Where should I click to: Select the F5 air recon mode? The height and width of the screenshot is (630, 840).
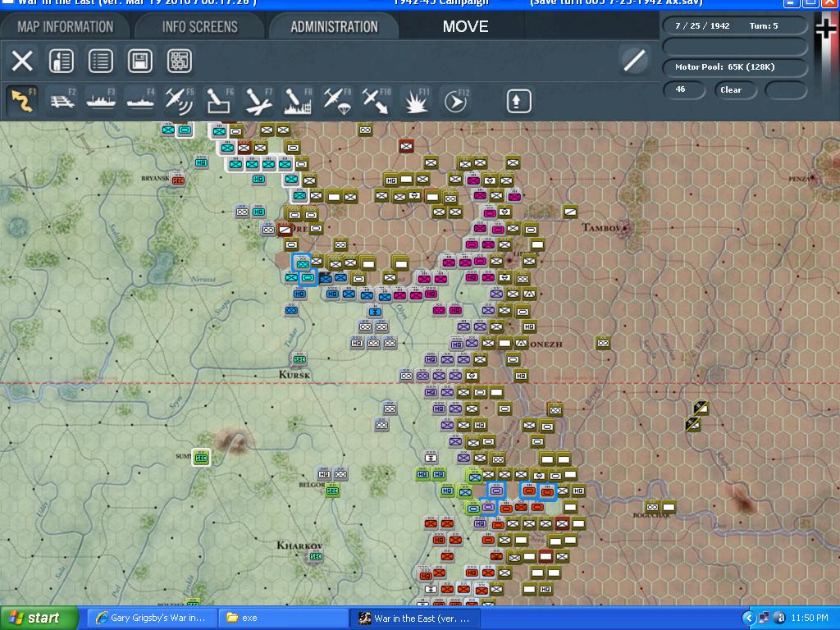(x=180, y=101)
